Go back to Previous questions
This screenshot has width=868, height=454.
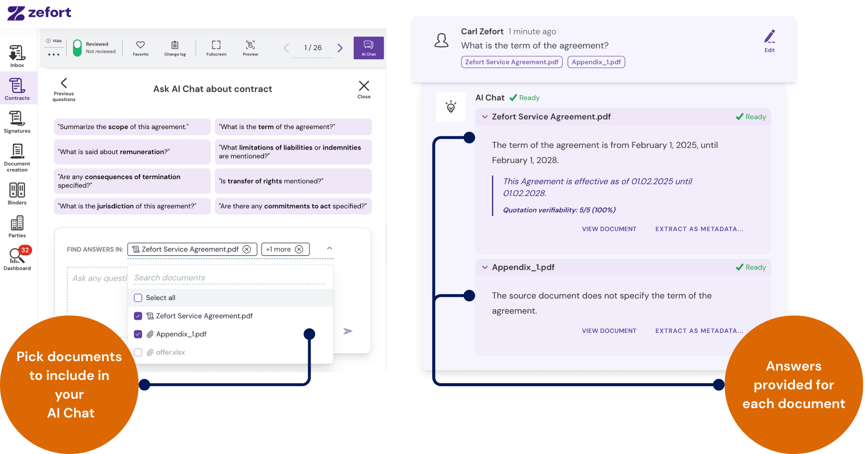click(64, 90)
